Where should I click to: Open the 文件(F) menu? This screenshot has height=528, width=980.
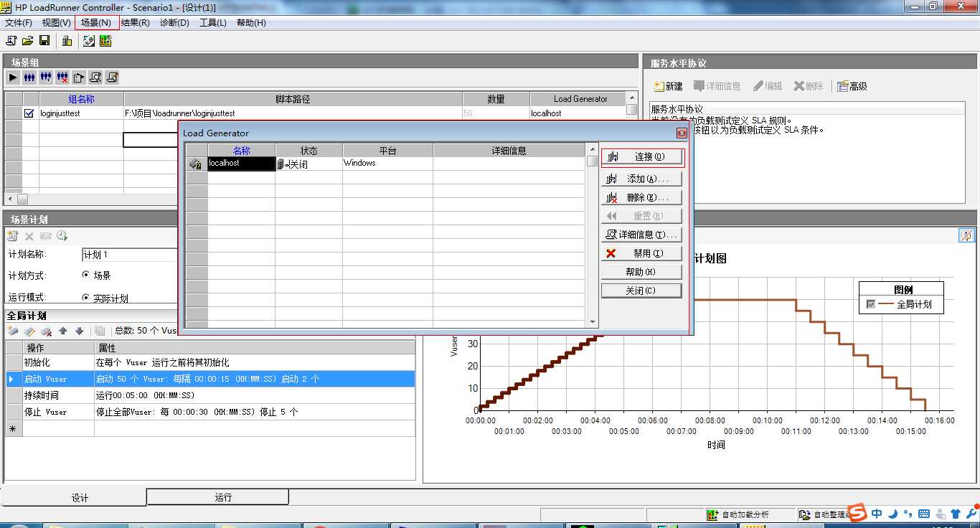(19, 22)
